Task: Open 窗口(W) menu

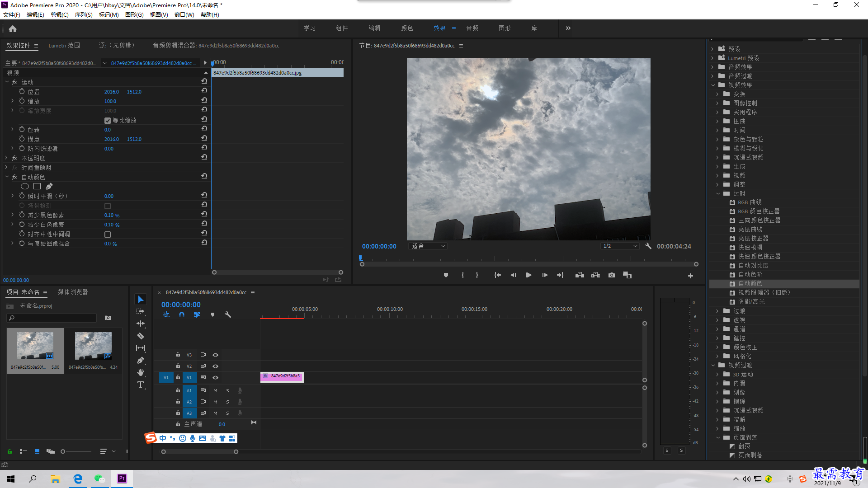Action: click(x=184, y=15)
